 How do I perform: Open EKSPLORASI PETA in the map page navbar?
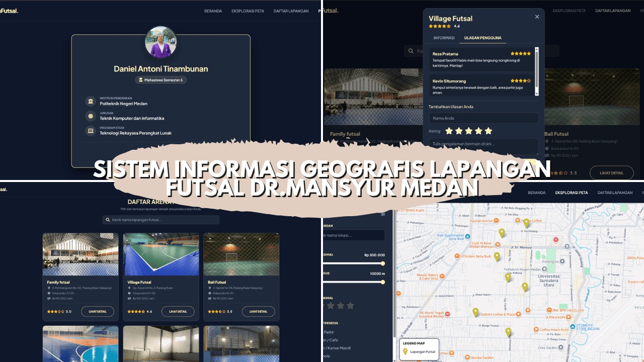click(572, 193)
